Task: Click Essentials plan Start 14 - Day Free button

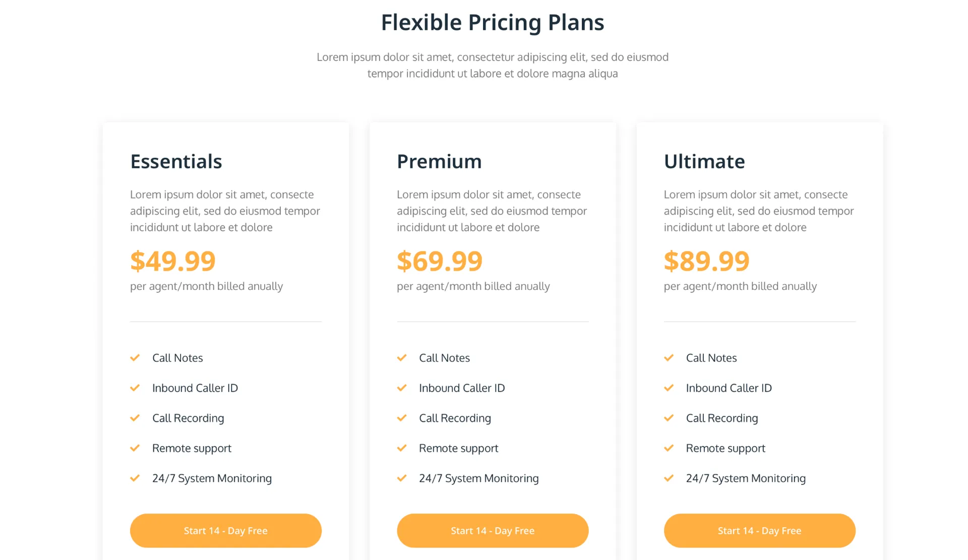Action: [x=225, y=530]
